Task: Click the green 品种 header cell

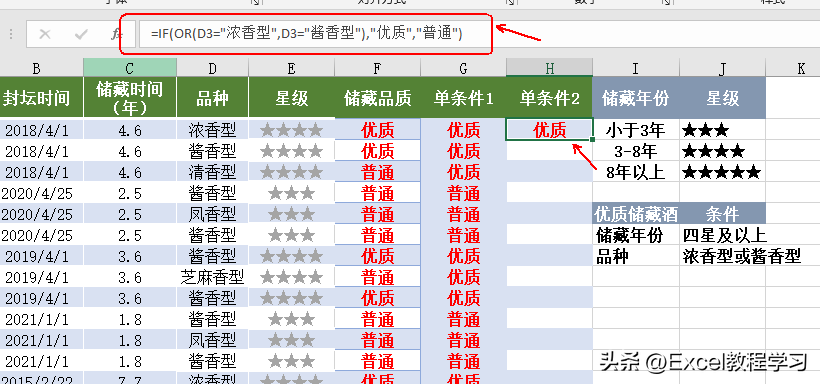Action: point(212,97)
